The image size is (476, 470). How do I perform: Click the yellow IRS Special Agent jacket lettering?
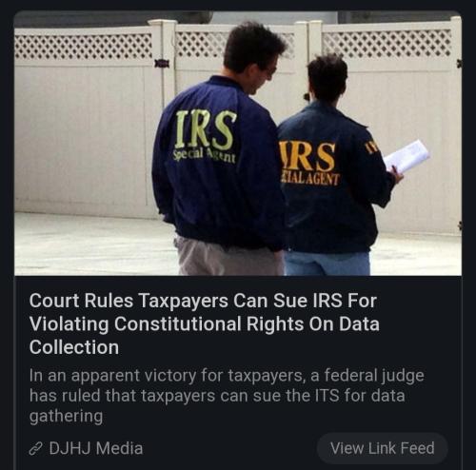[x=205, y=137]
